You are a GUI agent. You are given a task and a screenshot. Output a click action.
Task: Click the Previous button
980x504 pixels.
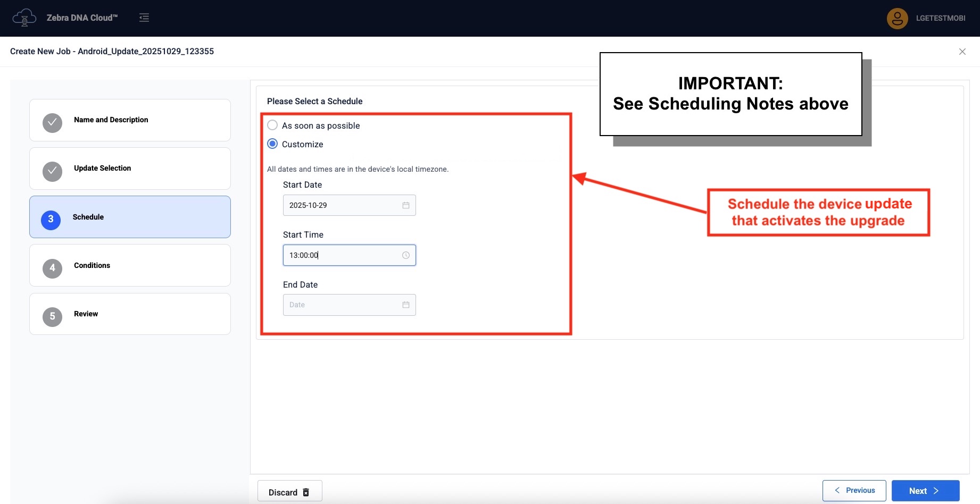854,490
